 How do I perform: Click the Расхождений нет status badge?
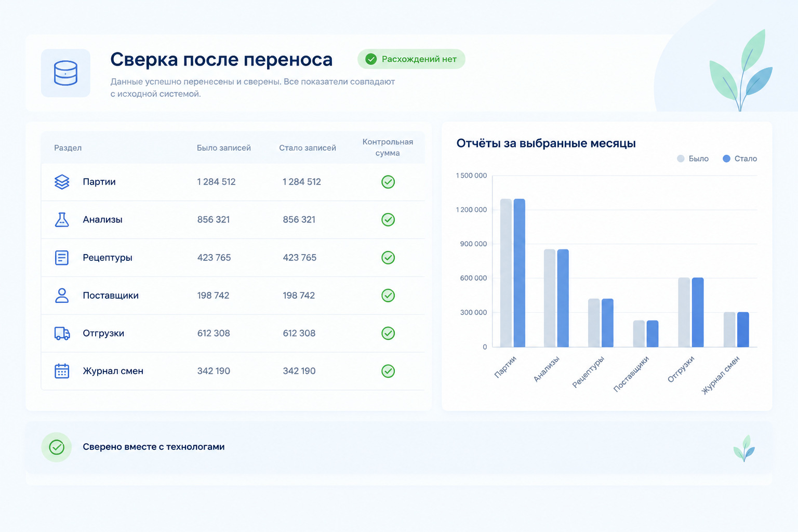(411, 59)
